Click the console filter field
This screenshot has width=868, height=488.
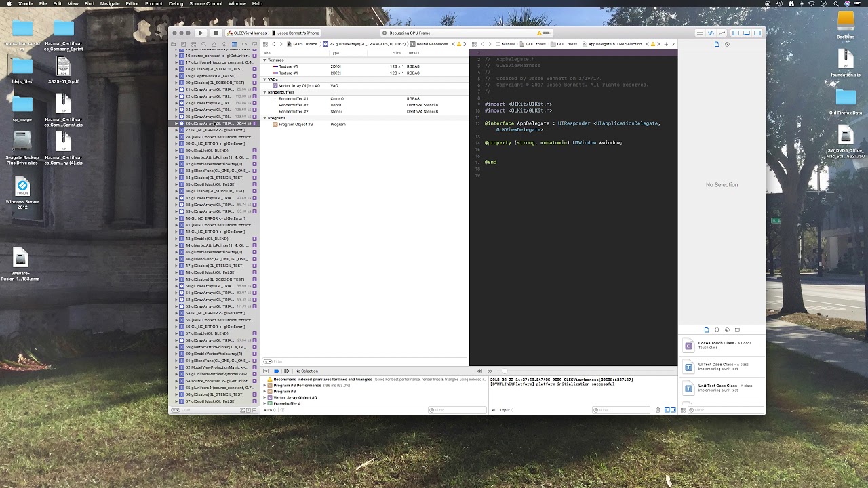pyautogui.click(x=620, y=410)
